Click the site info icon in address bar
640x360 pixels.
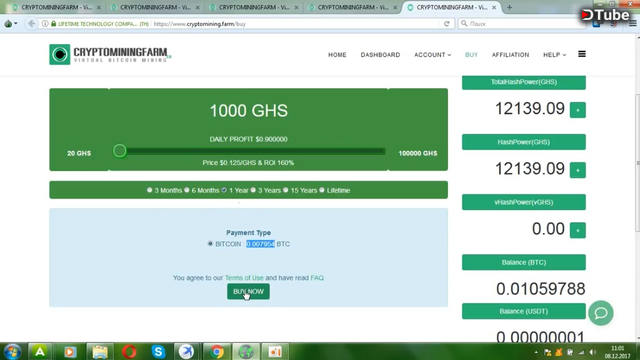tap(45, 24)
